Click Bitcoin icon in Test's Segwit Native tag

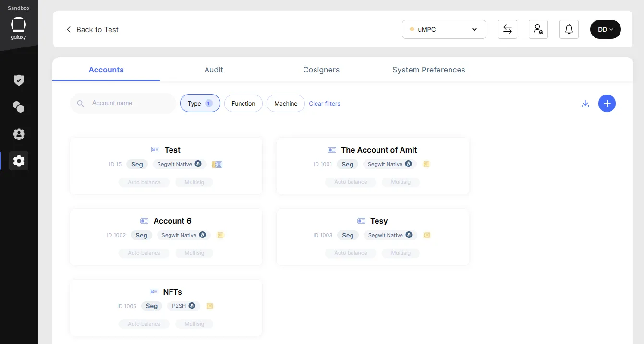click(x=198, y=164)
